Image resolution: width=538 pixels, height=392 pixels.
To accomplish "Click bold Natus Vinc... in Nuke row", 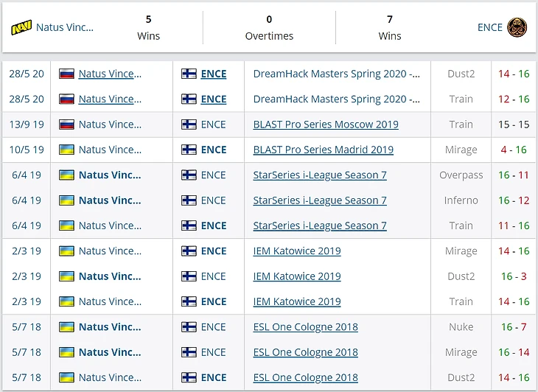I will tap(110, 327).
